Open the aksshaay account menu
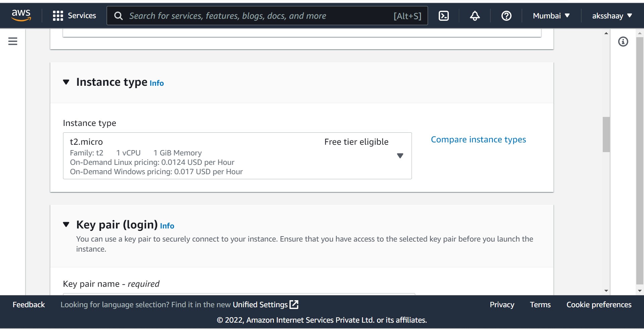 pyautogui.click(x=612, y=15)
